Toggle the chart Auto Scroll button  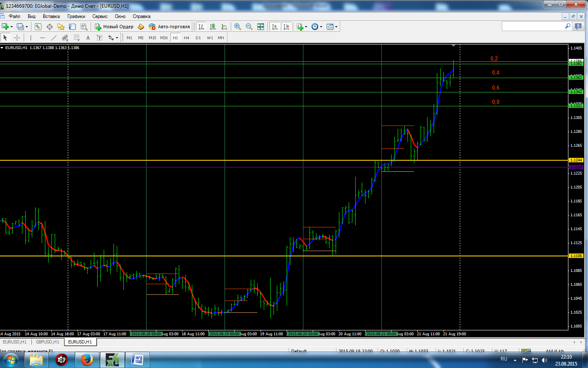point(275,27)
